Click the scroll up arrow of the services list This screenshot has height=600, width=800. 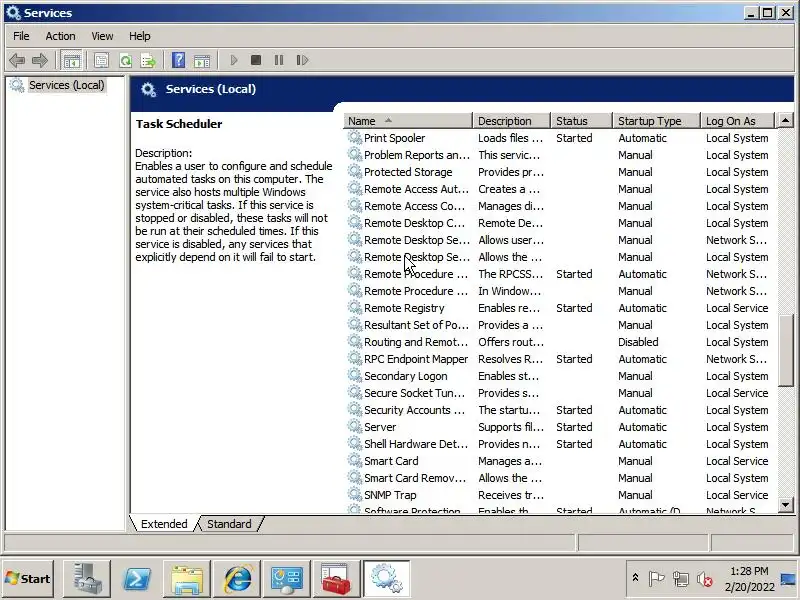coord(785,120)
